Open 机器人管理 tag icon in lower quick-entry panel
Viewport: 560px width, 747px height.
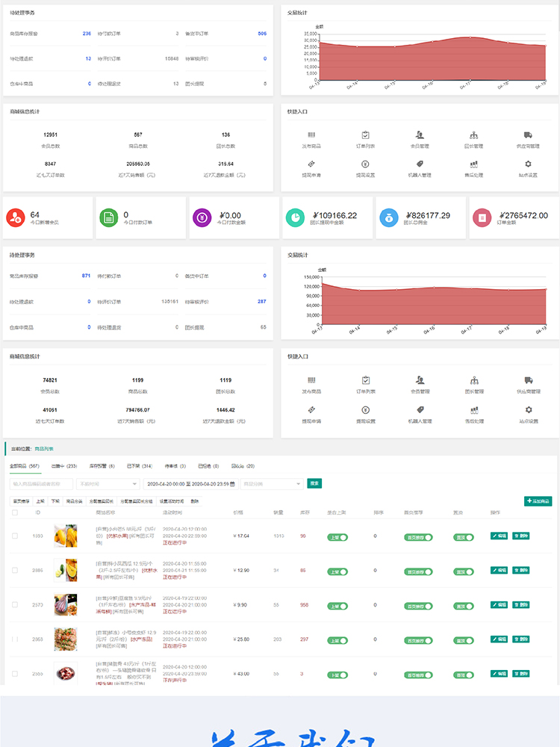[420, 409]
